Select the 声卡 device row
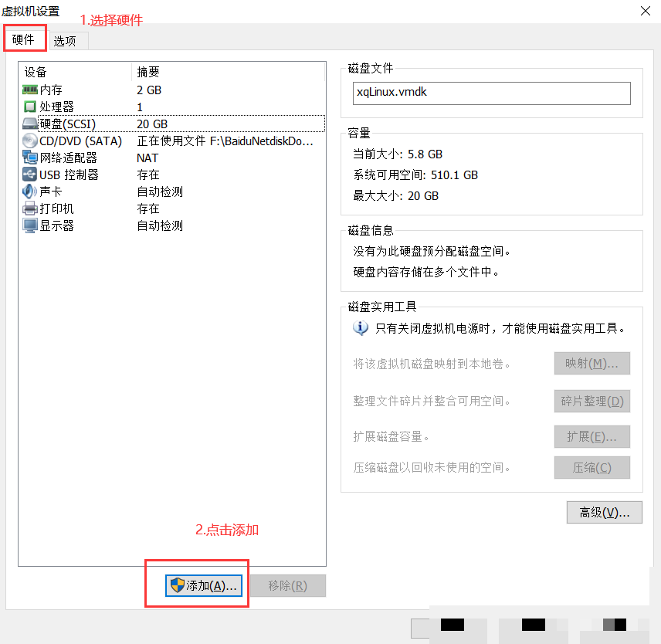Screen dimensions: 661x644 tap(173, 192)
